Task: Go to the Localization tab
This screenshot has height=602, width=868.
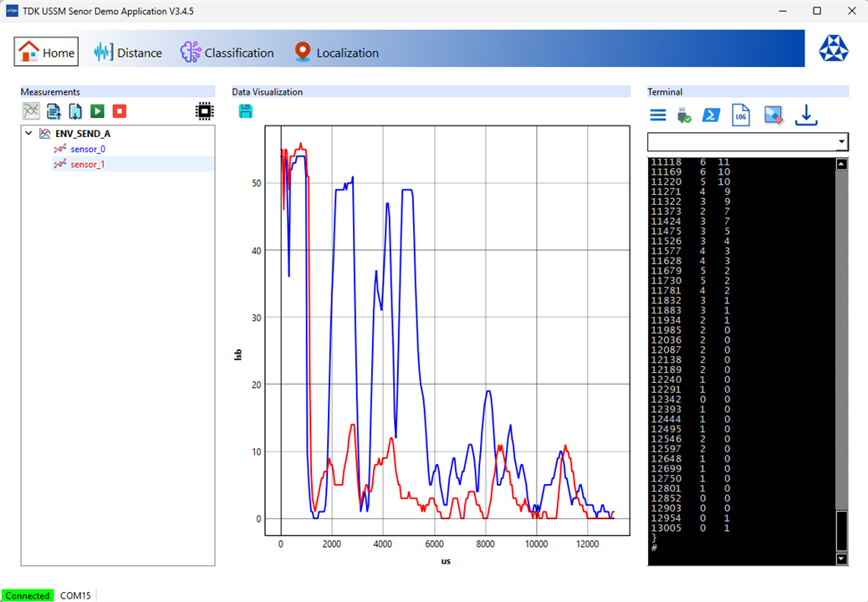Action: 336,53
